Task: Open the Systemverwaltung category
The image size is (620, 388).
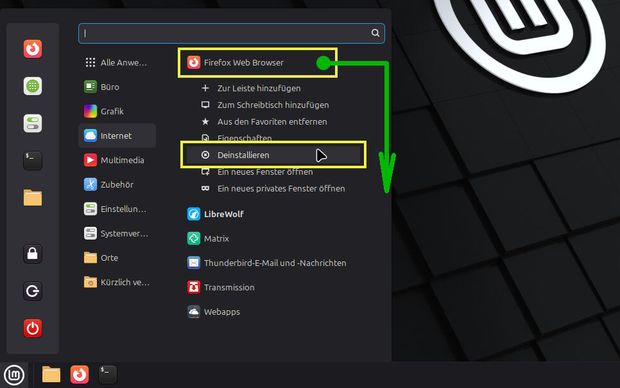Action: click(x=117, y=233)
